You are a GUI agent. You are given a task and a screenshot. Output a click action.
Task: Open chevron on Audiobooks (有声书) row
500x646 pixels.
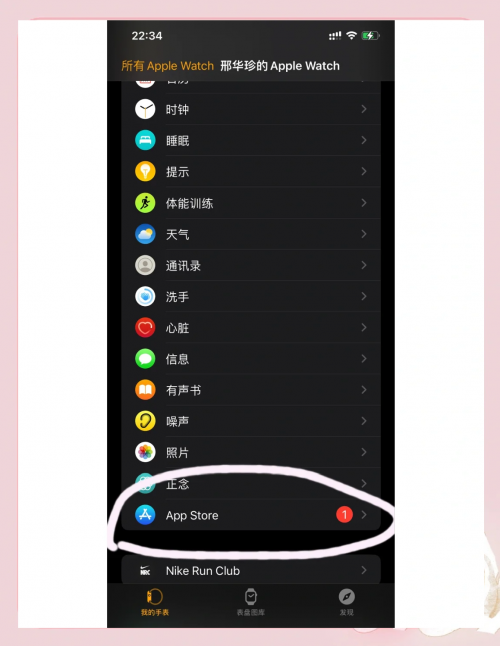click(x=364, y=390)
